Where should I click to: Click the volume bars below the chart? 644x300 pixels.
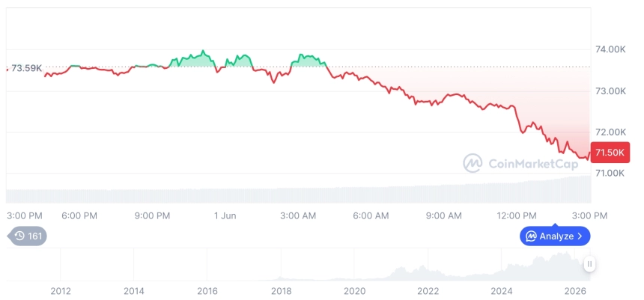[298, 191]
